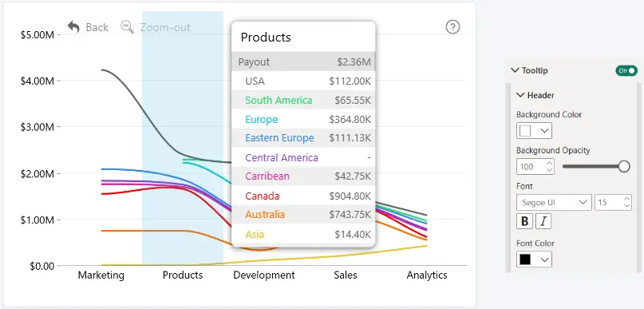The width and height of the screenshot is (644, 309).
Task: Click the Zoom-out magnifier icon
Action: pos(128,27)
